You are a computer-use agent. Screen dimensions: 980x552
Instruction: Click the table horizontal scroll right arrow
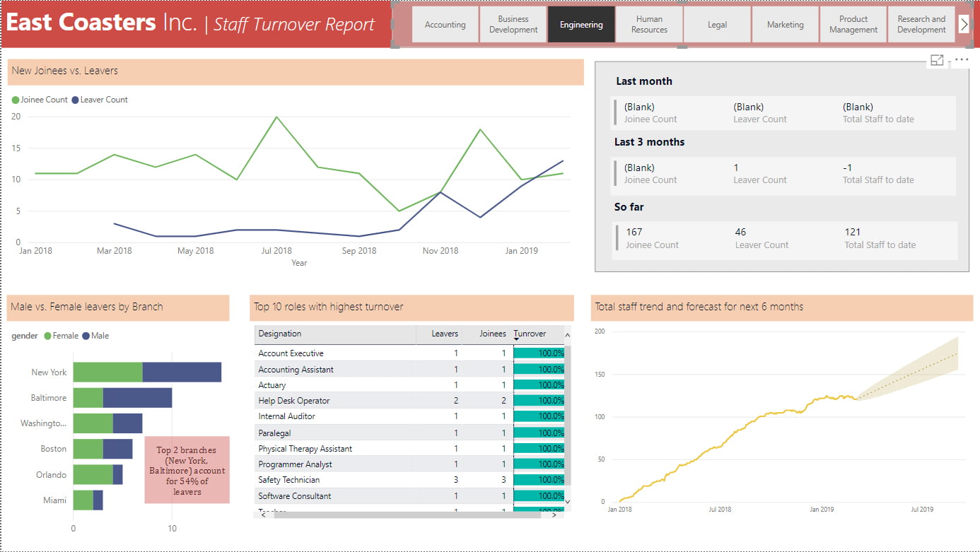(553, 515)
